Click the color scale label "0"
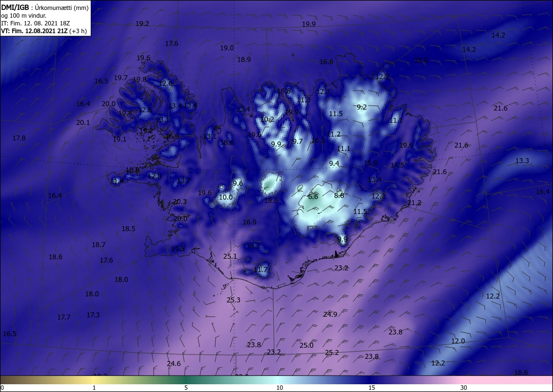 click(x=2, y=388)
